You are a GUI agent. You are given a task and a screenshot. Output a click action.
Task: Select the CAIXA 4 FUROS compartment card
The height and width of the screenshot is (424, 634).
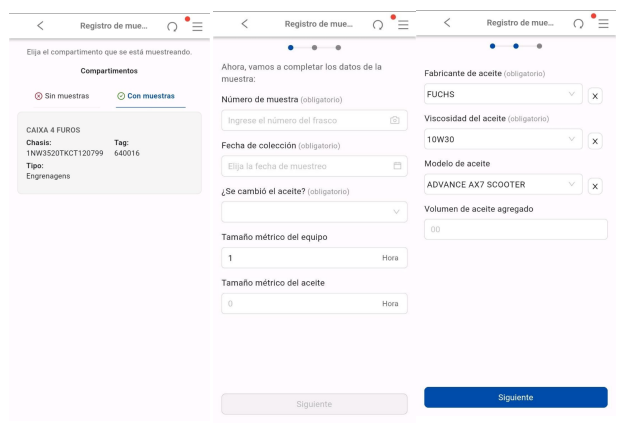tap(109, 153)
